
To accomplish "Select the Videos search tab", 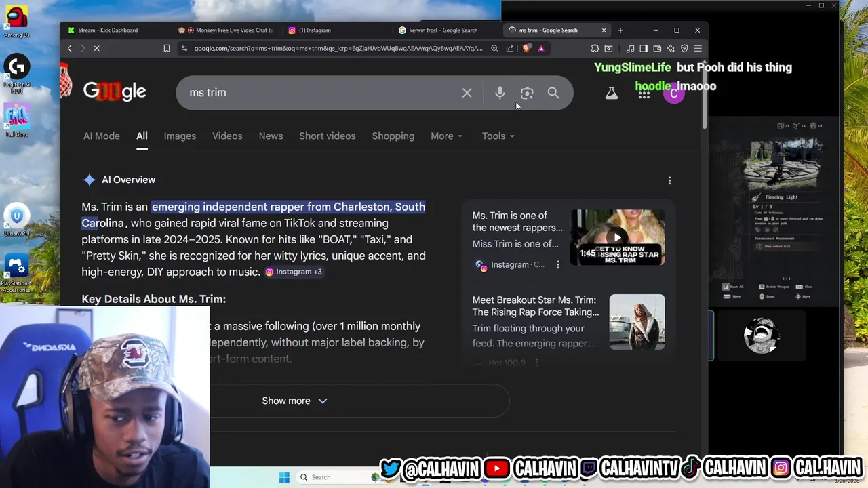I will 227,136.
